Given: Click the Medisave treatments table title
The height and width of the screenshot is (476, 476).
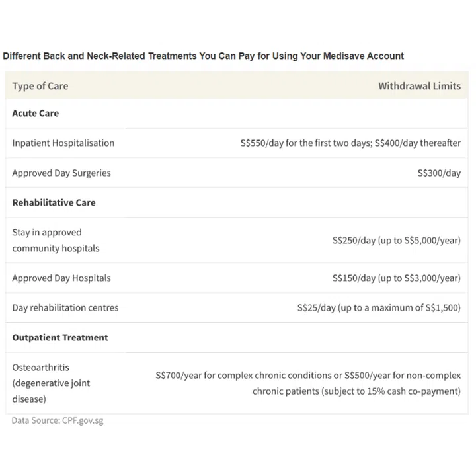Looking at the screenshot, I should point(203,56).
